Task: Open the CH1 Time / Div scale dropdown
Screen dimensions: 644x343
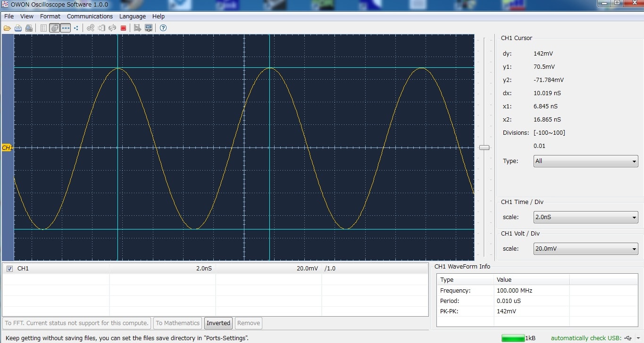Action: [585, 218]
